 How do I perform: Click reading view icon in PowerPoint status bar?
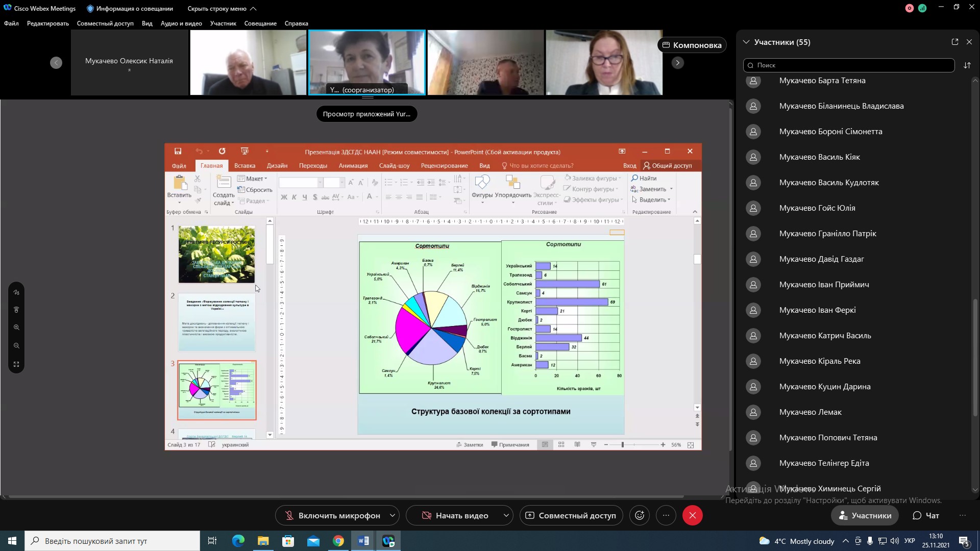[577, 445]
